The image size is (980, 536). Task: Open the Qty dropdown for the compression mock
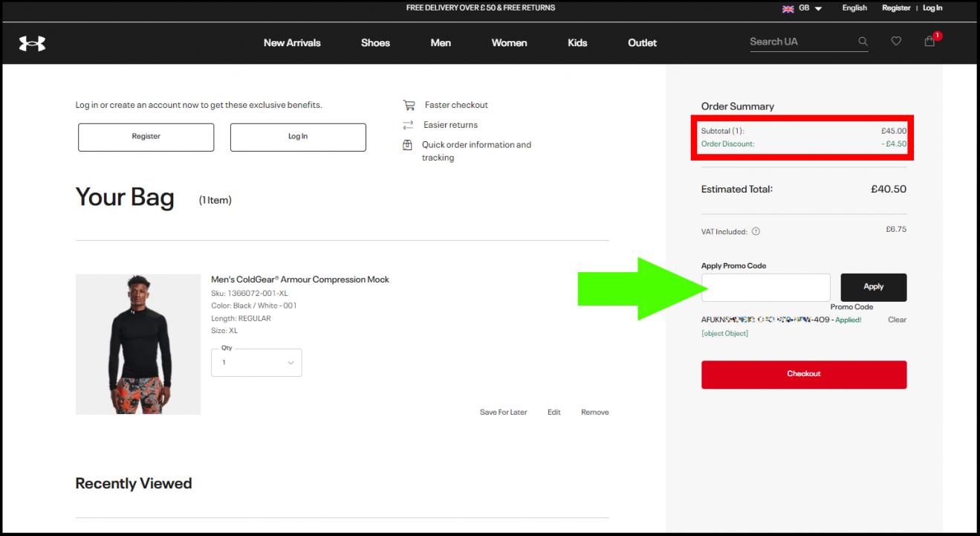tap(256, 362)
